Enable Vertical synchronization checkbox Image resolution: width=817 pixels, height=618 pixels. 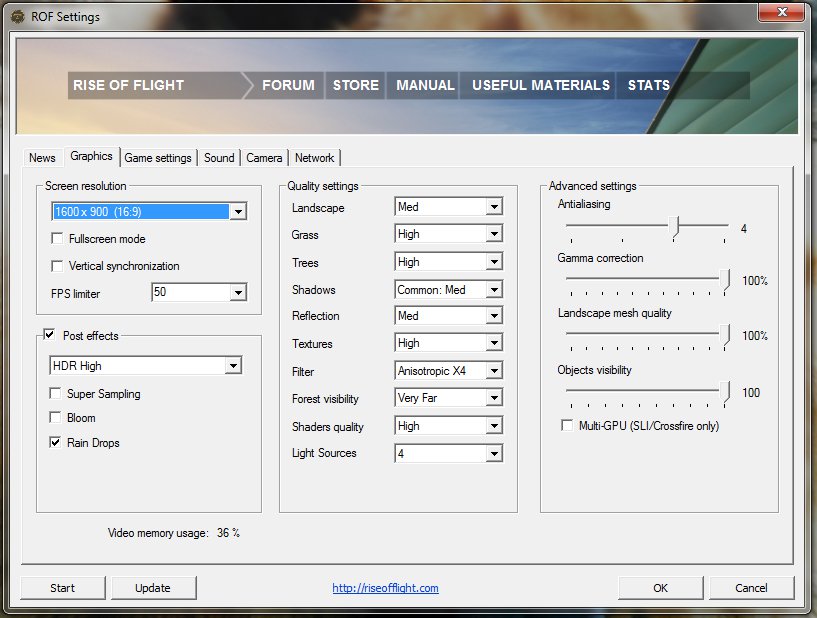point(57,266)
